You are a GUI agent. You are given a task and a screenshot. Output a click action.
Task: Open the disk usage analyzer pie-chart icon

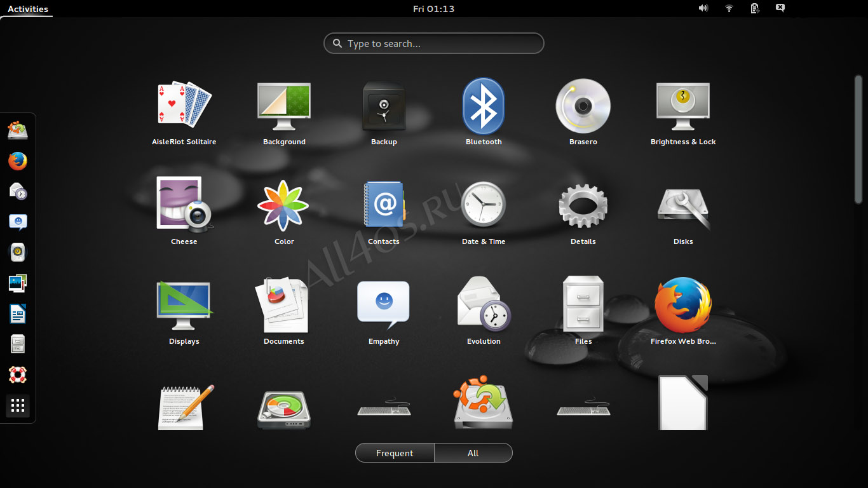[x=284, y=410]
